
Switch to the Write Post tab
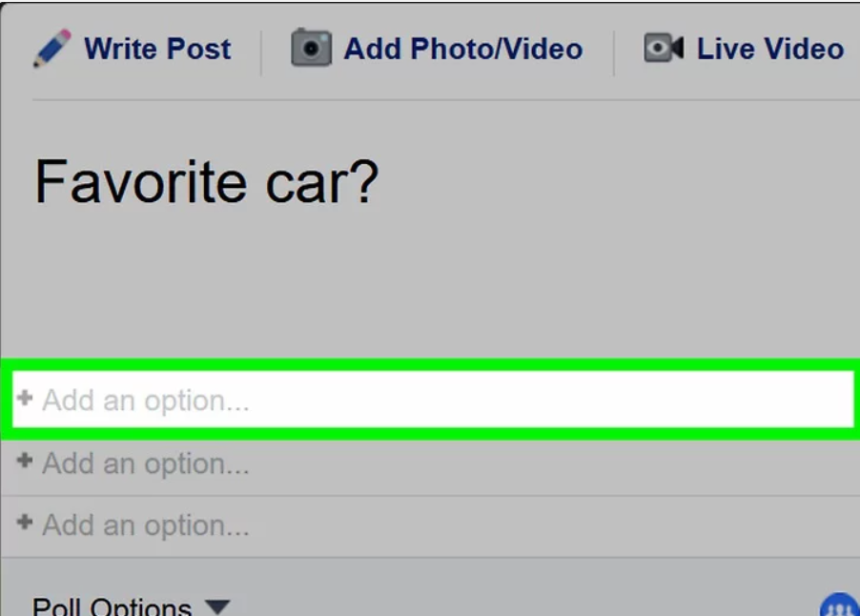click(133, 49)
